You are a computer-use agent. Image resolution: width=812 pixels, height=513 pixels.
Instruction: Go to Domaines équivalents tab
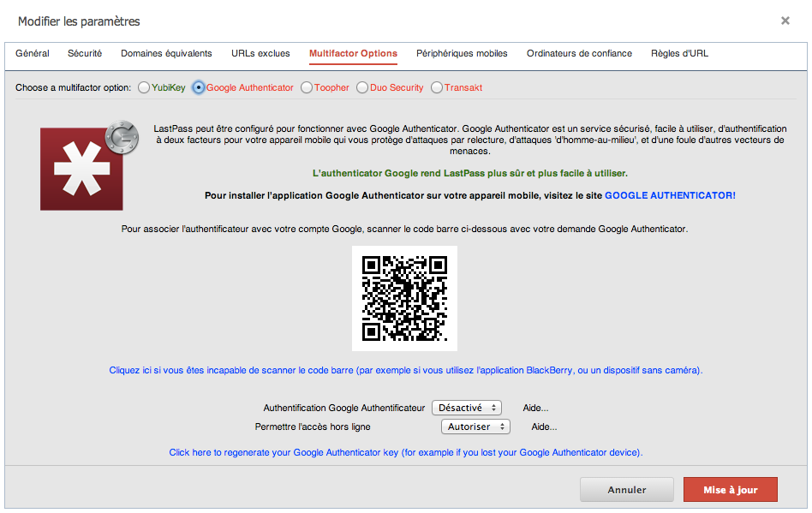[166, 53]
